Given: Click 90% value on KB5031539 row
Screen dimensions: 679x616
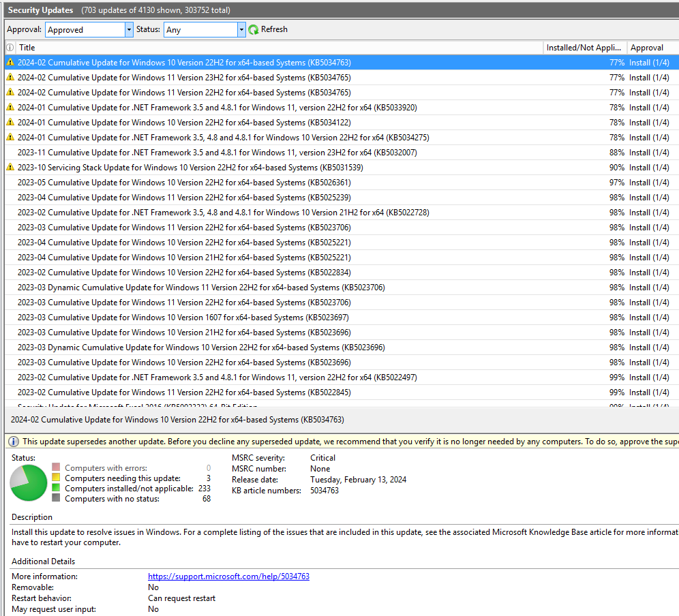Looking at the screenshot, I should (x=617, y=168).
